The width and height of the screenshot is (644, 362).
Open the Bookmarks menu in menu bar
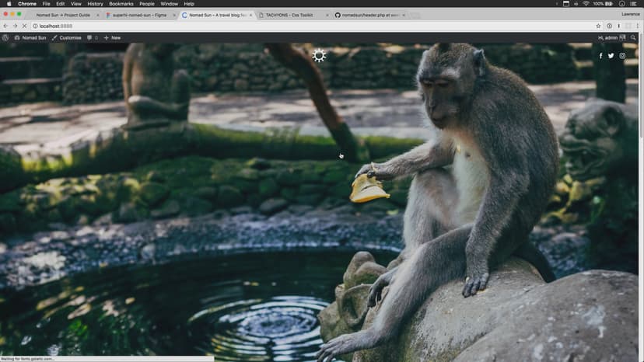pyautogui.click(x=121, y=4)
